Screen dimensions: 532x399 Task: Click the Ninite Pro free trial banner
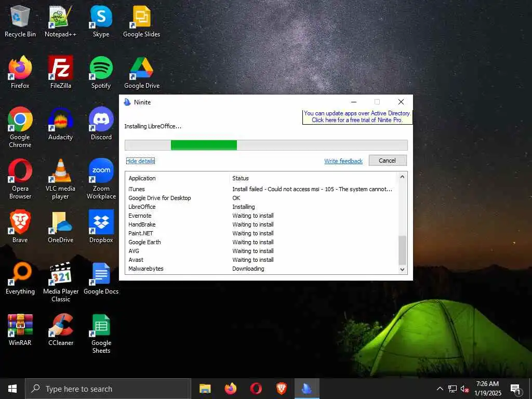pos(357,117)
